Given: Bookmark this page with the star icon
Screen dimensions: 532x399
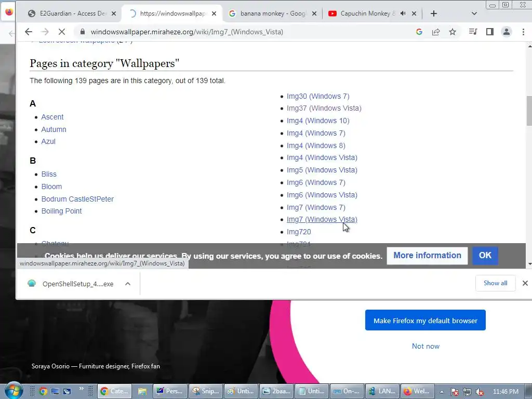Looking at the screenshot, I should point(453,32).
